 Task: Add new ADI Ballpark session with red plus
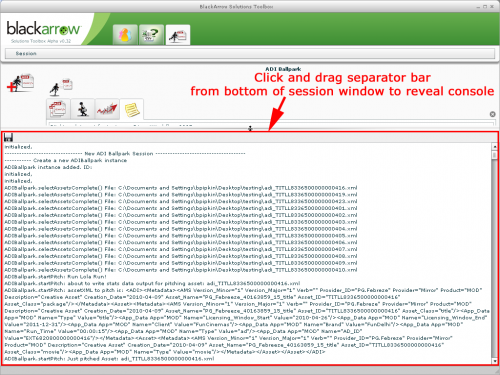(20, 83)
